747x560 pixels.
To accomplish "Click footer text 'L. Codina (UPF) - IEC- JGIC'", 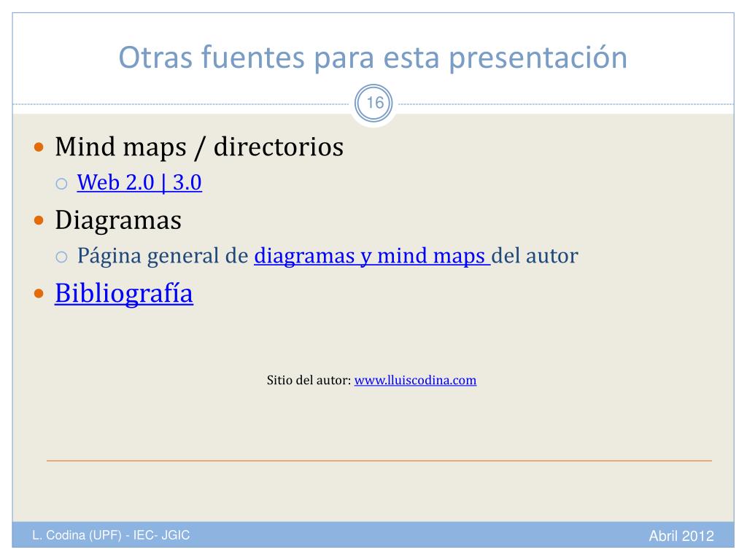I will [x=111, y=535].
